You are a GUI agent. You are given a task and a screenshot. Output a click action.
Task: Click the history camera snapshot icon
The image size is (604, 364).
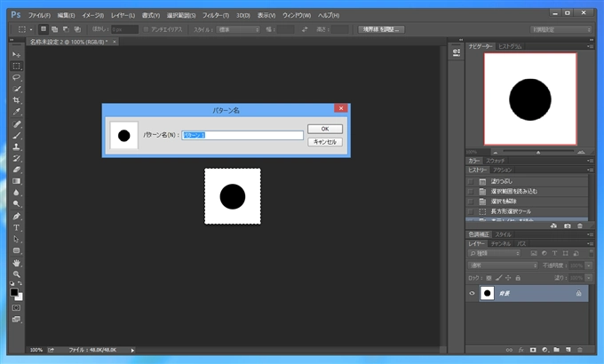(x=567, y=226)
